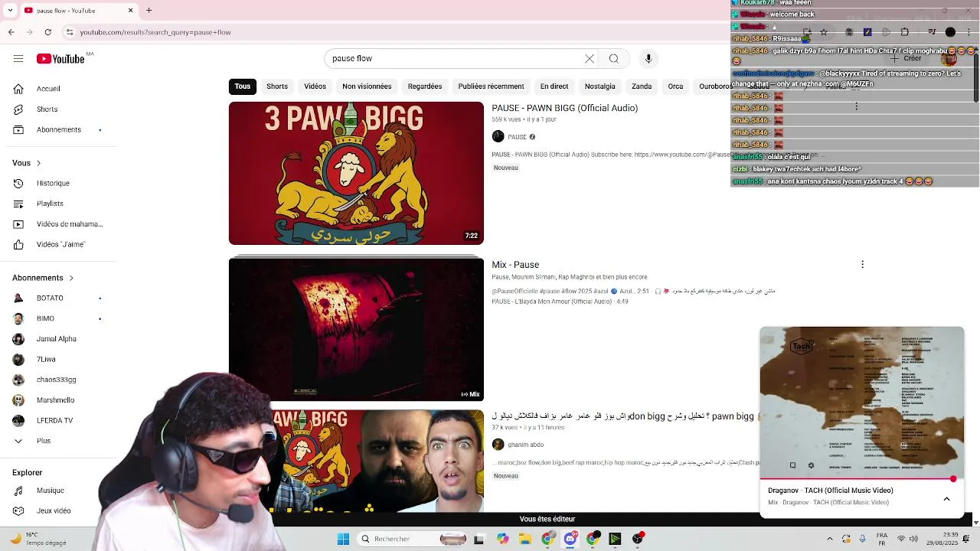This screenshot has width=980, height=551.
Task: Select the Vidéos filter chip
Action: point(315,86)
